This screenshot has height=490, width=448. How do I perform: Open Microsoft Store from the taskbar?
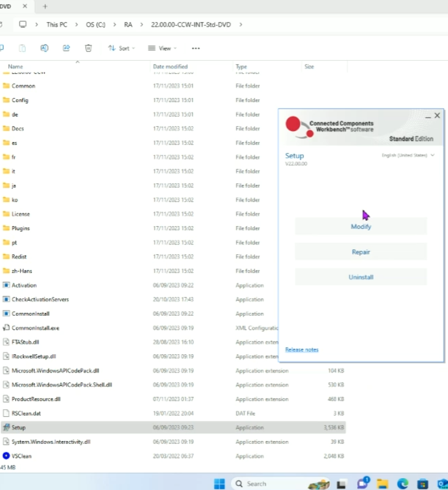(423, 484)
